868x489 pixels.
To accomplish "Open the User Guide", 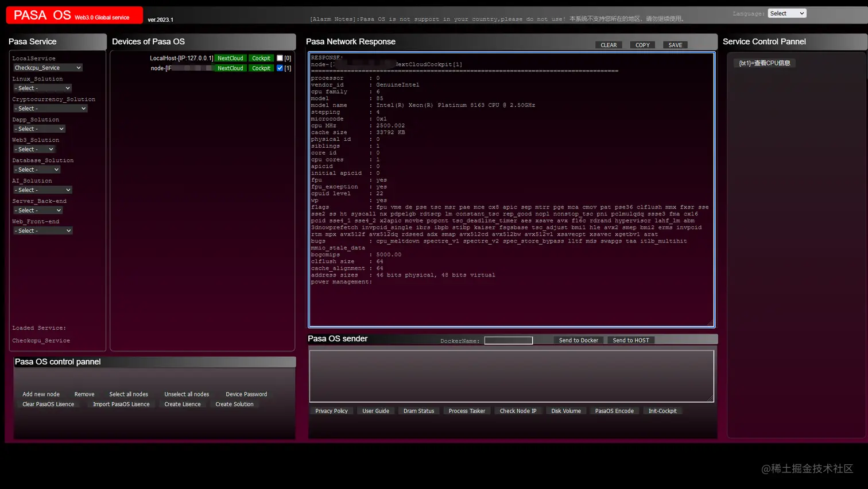I will coord(375,411).
